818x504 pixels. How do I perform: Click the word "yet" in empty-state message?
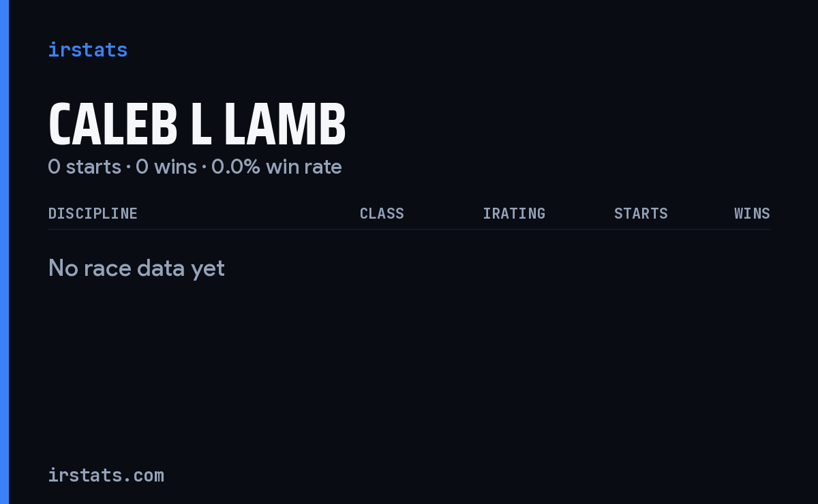(x=208, y=270)
